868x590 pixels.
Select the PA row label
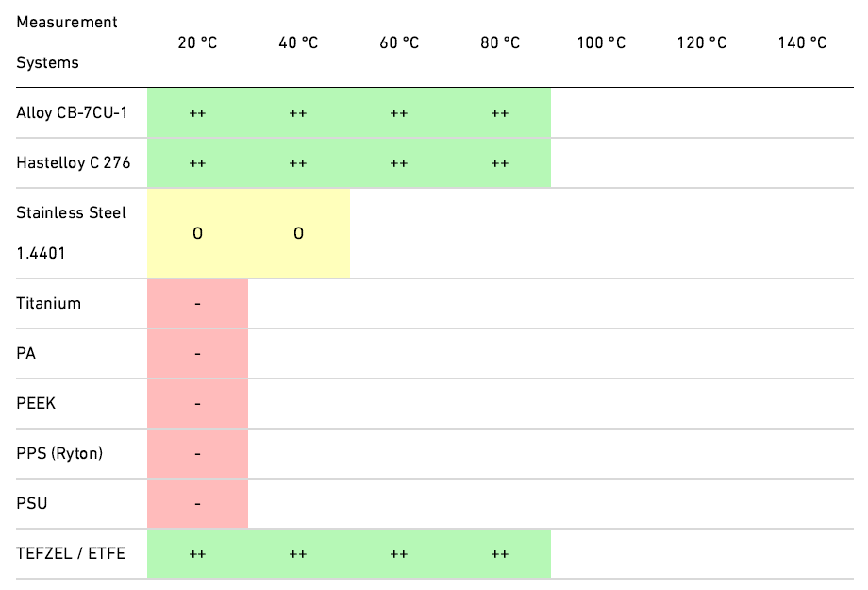point(26,354)
